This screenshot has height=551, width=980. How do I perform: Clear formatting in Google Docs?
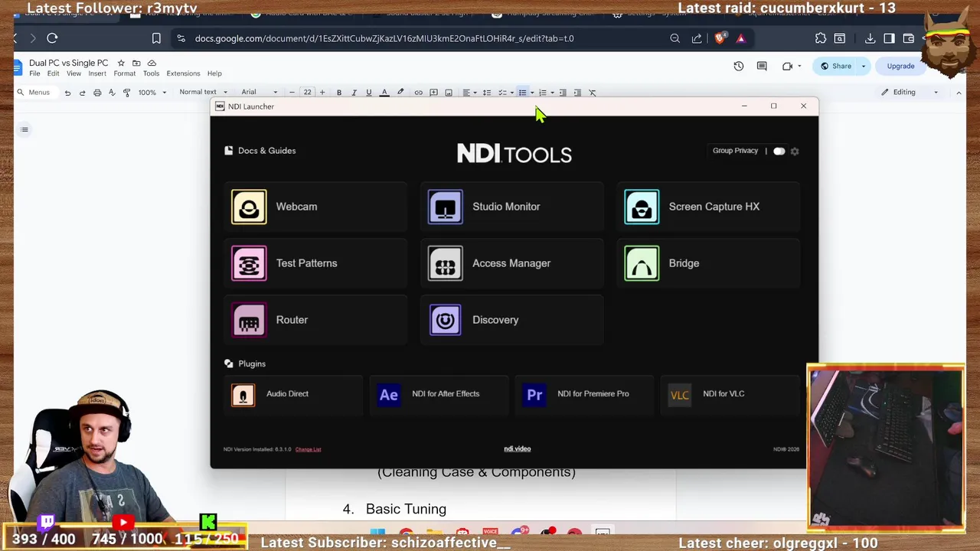[x=592, y=93]
